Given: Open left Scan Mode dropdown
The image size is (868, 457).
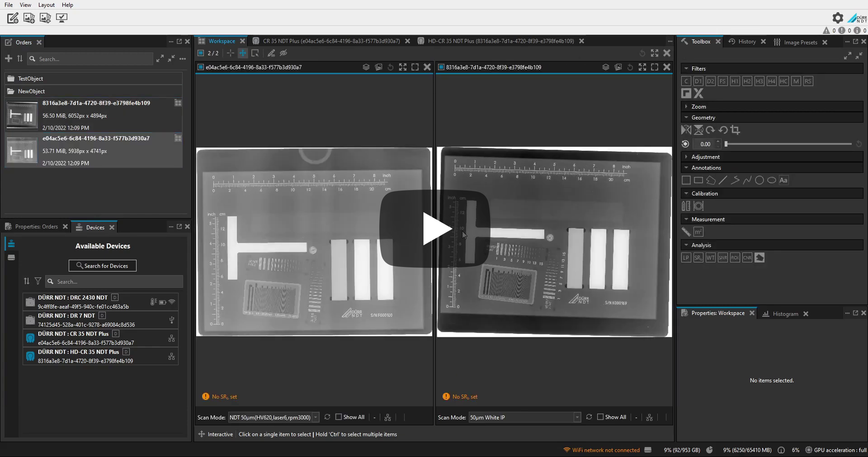Looking at the screenshot, I should point(316,418).
